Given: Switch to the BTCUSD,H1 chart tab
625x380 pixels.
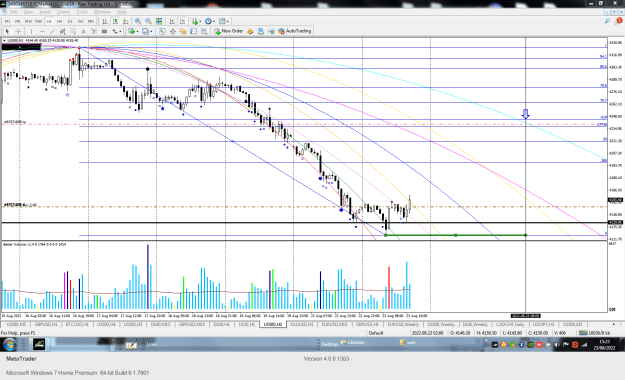Looking at the screenshot, I should tap(77, 325).
